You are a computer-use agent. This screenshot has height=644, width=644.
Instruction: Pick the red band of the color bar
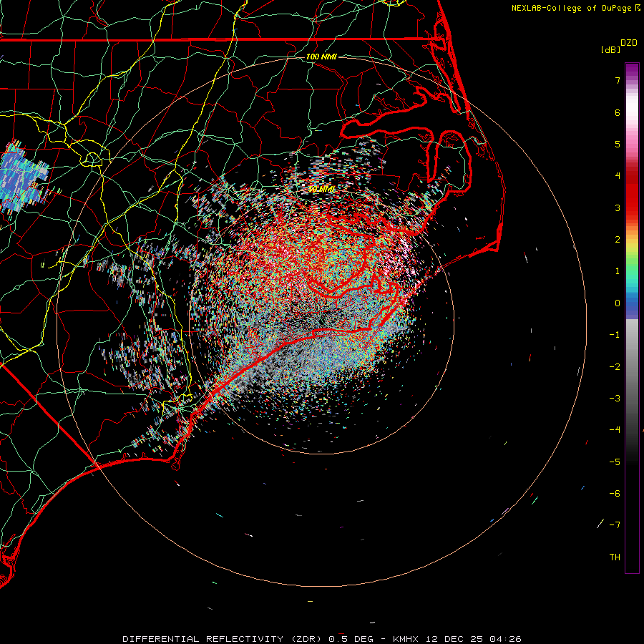click(x=632, y=193)
